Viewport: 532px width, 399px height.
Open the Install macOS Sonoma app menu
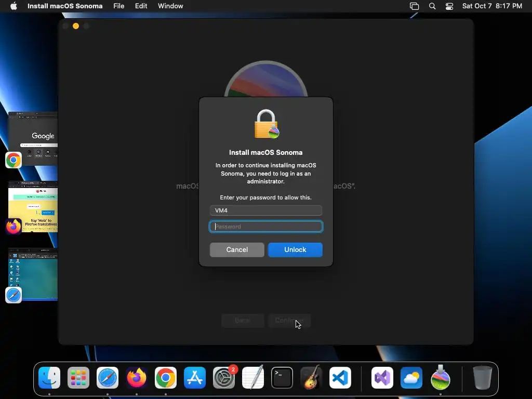click(x=65, y=6)
